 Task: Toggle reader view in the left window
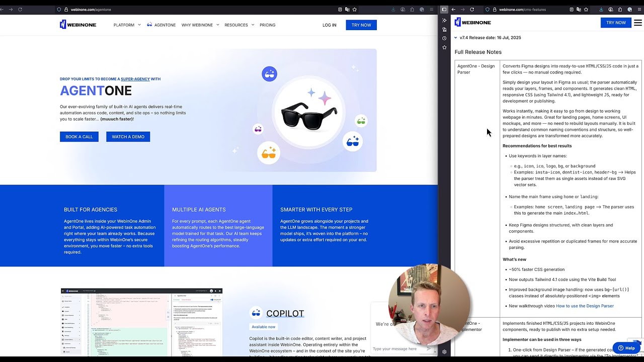[x=340, y=10]
